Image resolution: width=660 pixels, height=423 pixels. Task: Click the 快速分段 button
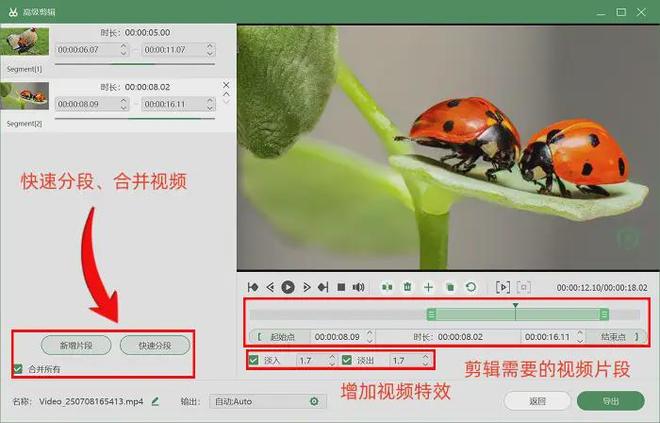(155, 346)
